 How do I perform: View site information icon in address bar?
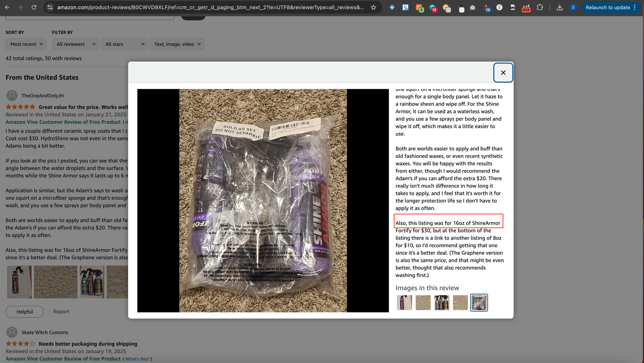click(x=50, y=7)
